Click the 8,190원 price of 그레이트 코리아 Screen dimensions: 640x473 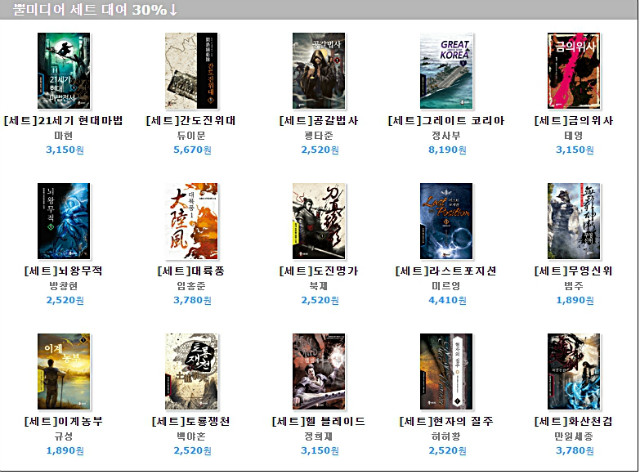[447, 150]
